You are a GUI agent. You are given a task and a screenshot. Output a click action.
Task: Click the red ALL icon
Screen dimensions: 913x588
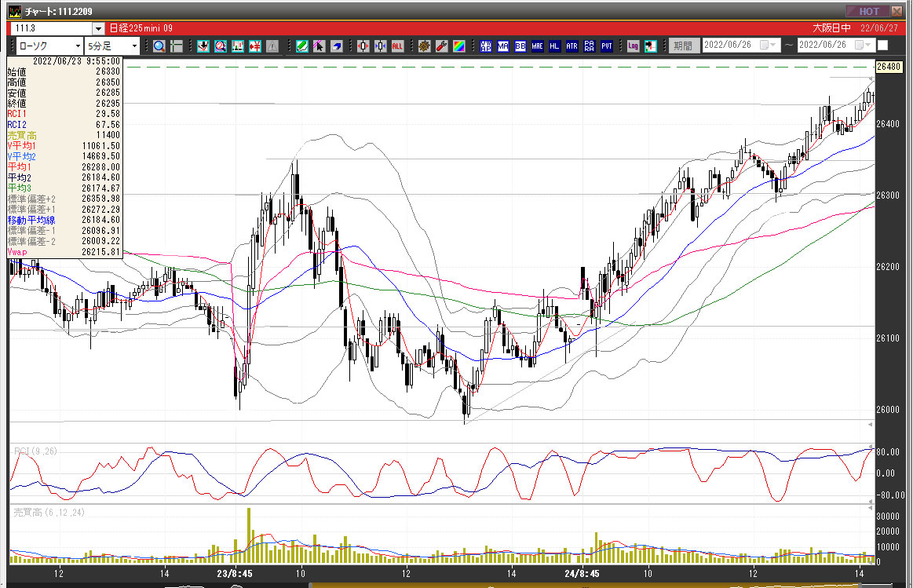pos(398,46)
